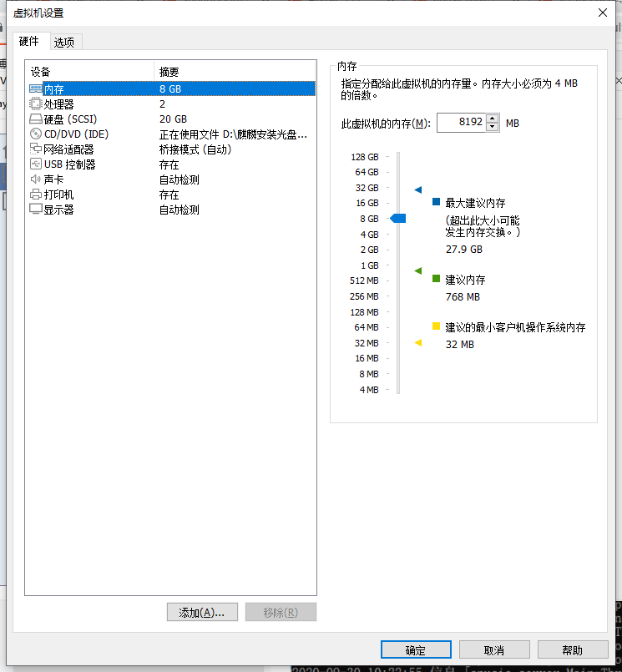Click the blue maximum recommended memory marker
622x672 pixels.
coord(418,189)
